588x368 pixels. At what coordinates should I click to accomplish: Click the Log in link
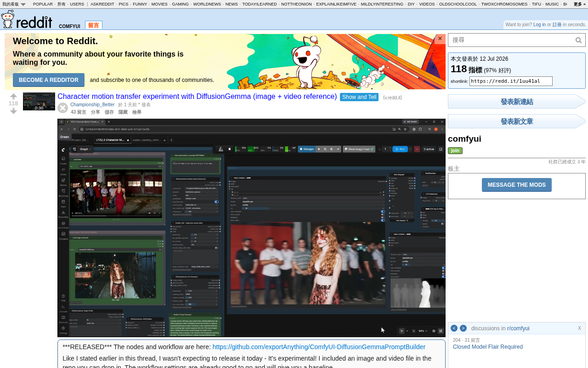point(539,25)
